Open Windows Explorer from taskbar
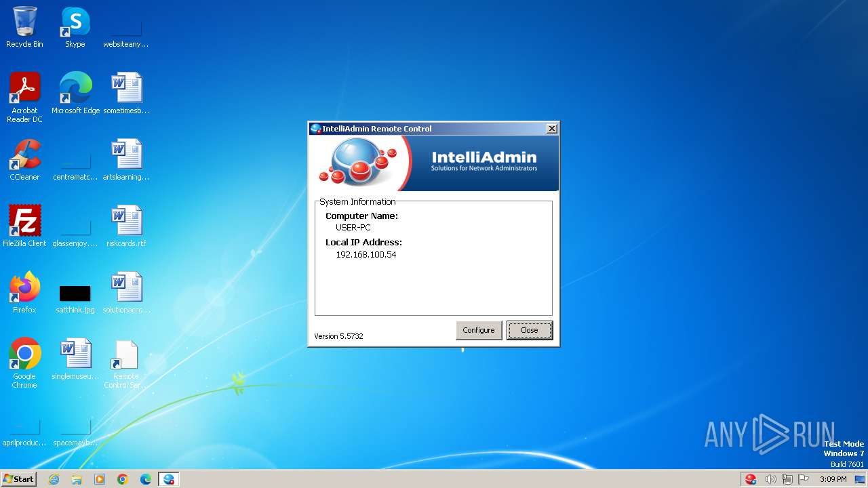 77,479
